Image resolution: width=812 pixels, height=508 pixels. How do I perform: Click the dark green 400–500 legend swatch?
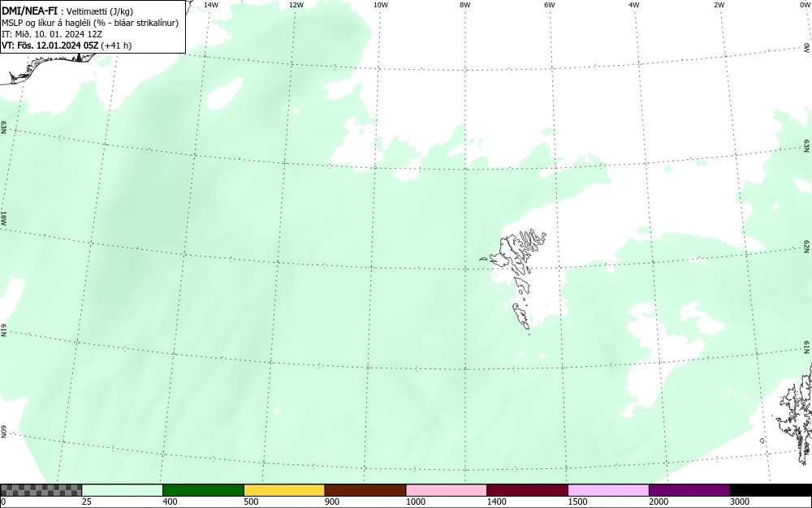[203, 490]
